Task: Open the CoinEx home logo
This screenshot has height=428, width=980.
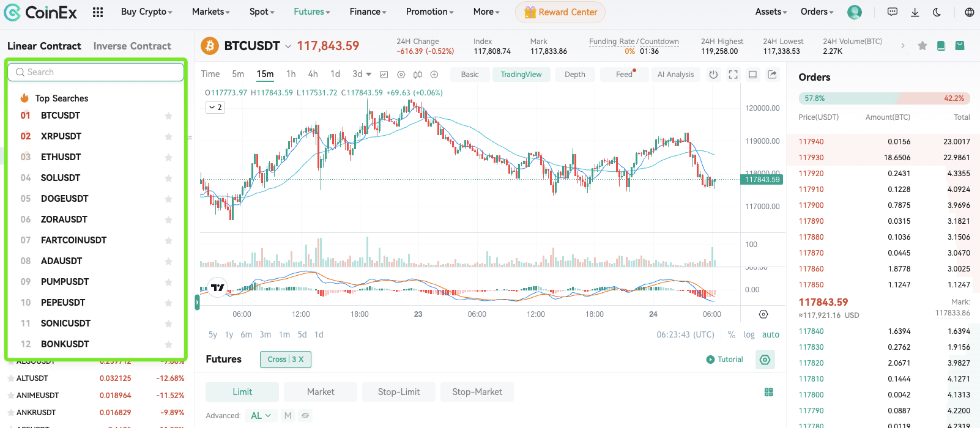Action: click(40, 12)
